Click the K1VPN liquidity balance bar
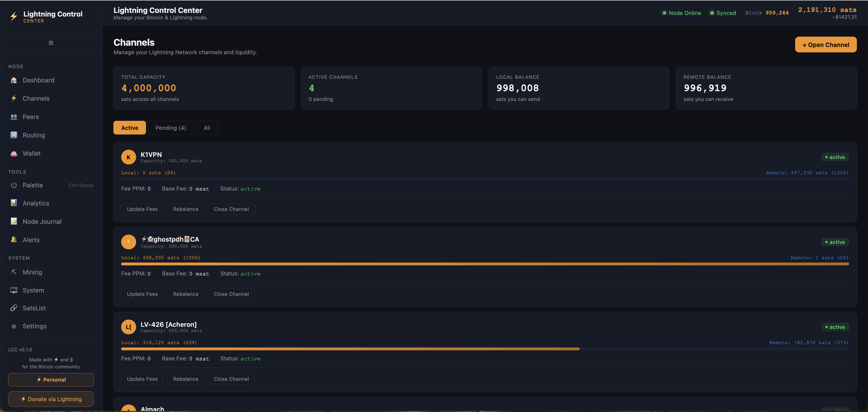Image resolution: width=868 pixels, height=412 pixels. coord(485,179)
